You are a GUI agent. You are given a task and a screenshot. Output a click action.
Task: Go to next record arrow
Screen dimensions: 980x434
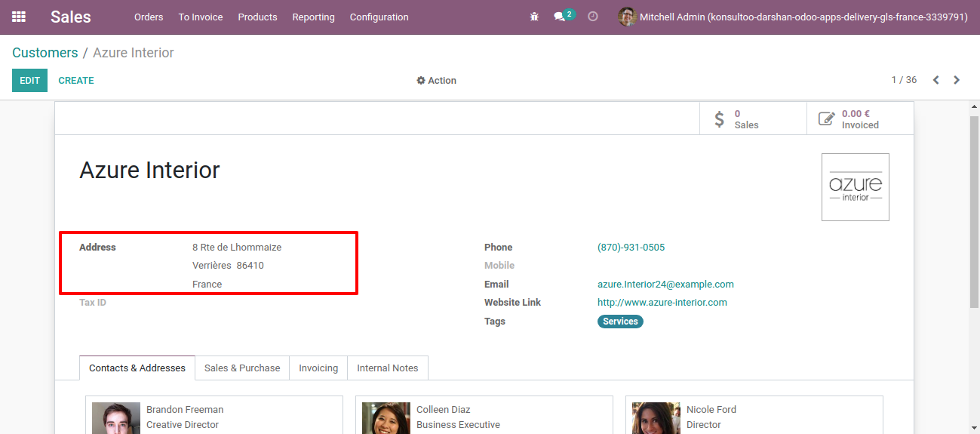tap(957, 80)
